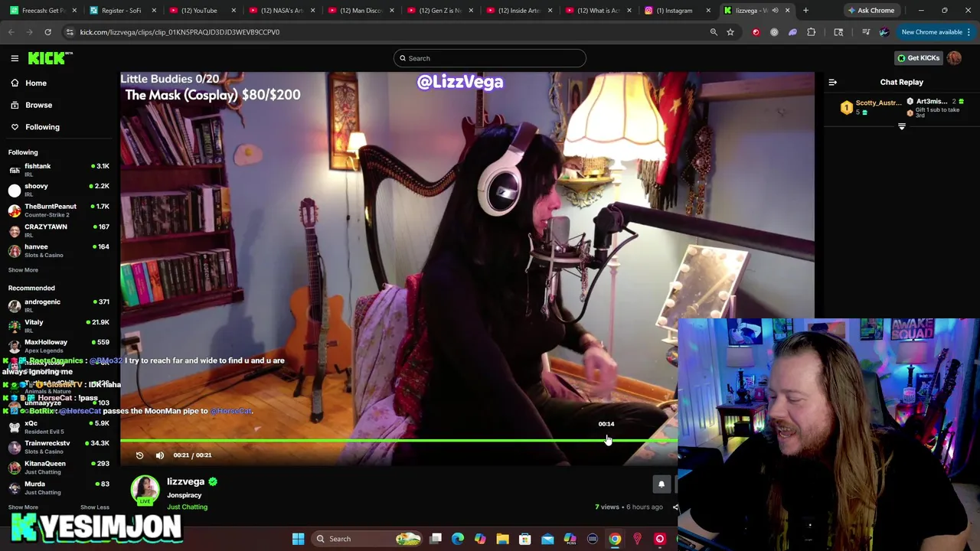Open Chrome media controls icon

(x=866, y=32)
